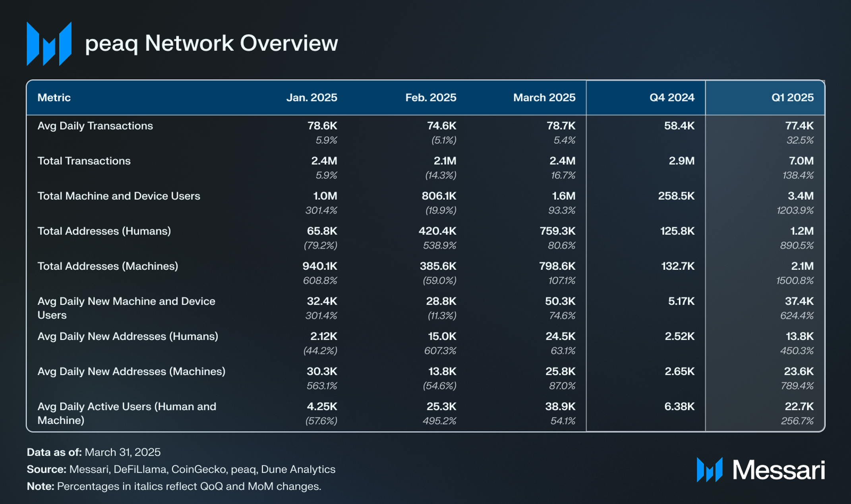This screenshot has height=504, width=851.
Task: Select the Q4 2024 column header
Action: click(x=672, y=98)
